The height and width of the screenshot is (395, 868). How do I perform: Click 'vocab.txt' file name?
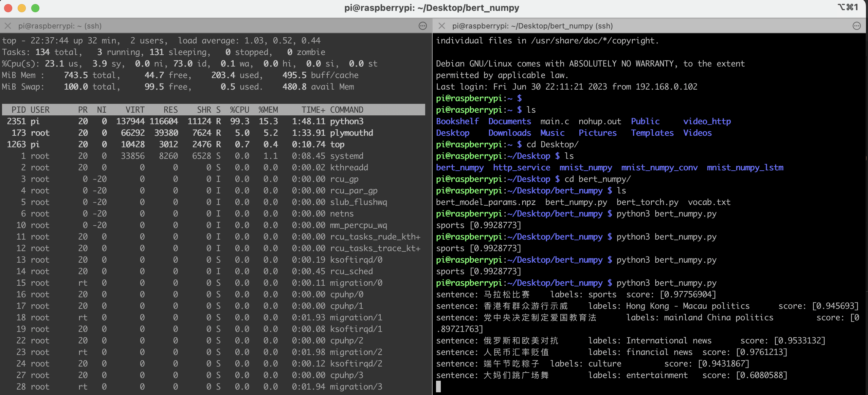(709, 202)
